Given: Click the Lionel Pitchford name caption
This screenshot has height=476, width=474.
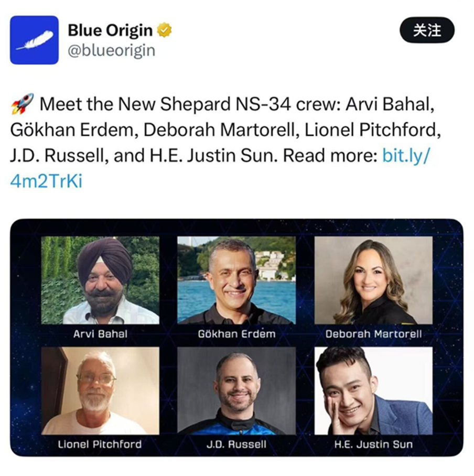Looking at the screenshot, I should click(100, 444).
